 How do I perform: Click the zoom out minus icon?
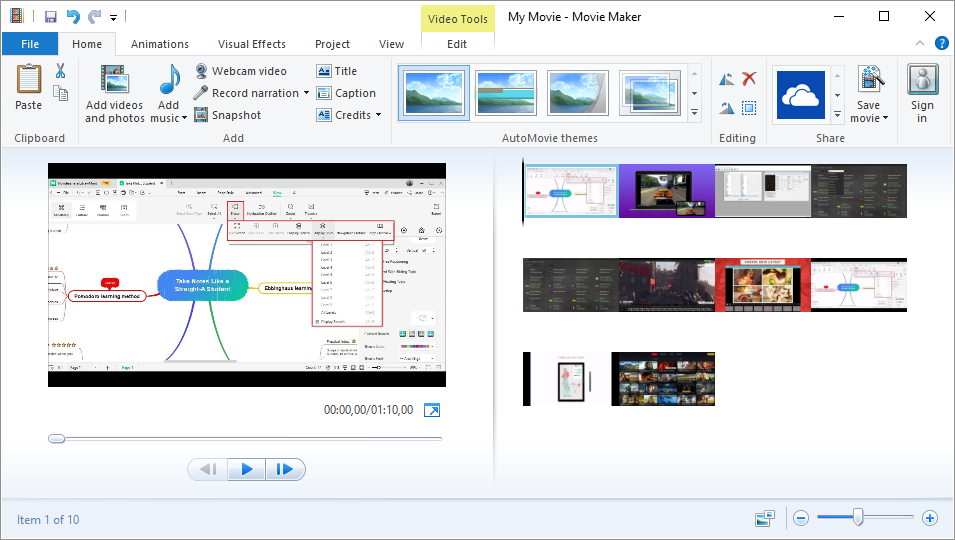click(801, 519)
